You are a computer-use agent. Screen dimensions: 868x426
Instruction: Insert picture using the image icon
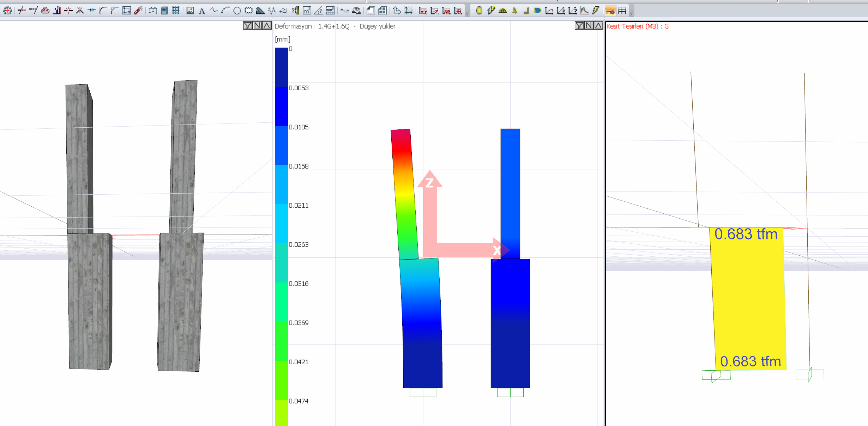(x=190, y=11)
